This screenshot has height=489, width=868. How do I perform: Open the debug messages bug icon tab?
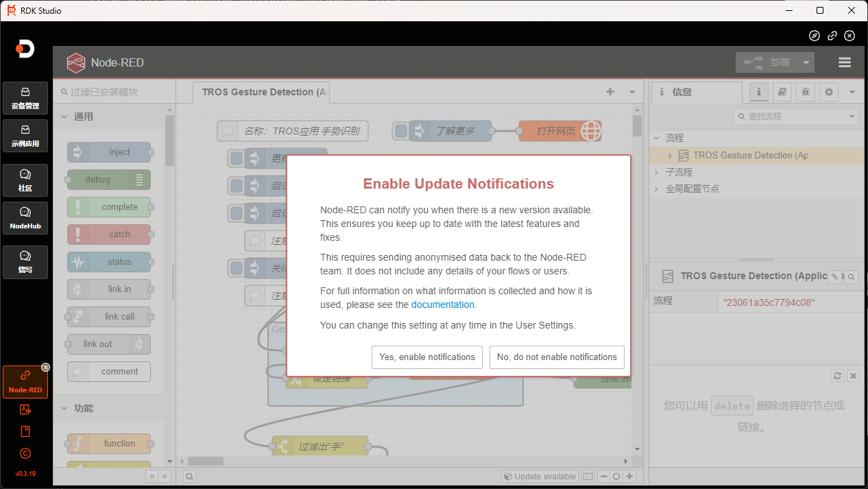pos(806,92)
